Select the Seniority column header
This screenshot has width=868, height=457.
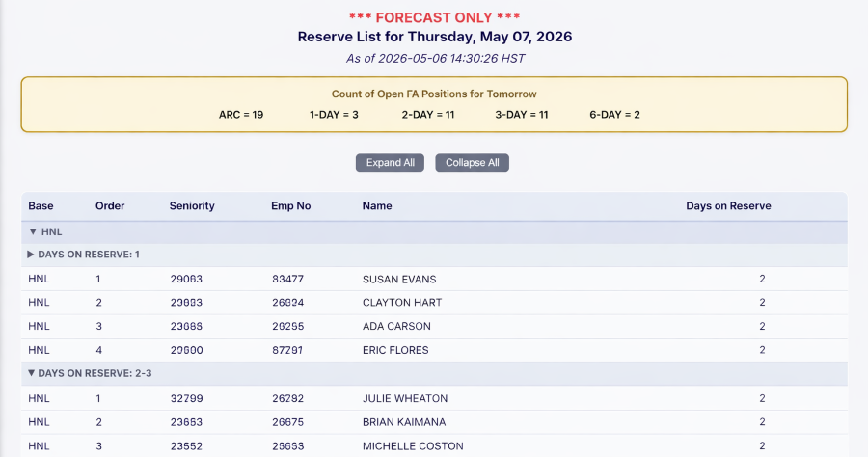(x=192, y=205)
